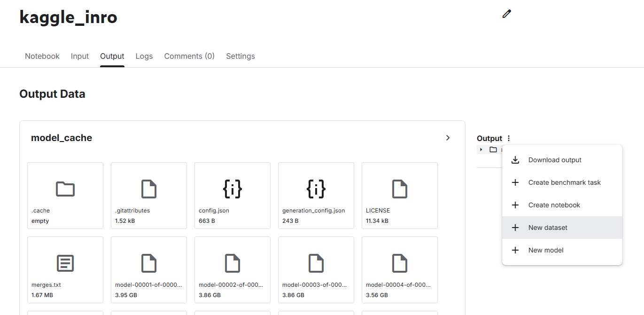Click the LICENSE file icon
The height and width of the screenshot is (315, 644).
click(x=399, y=189)
